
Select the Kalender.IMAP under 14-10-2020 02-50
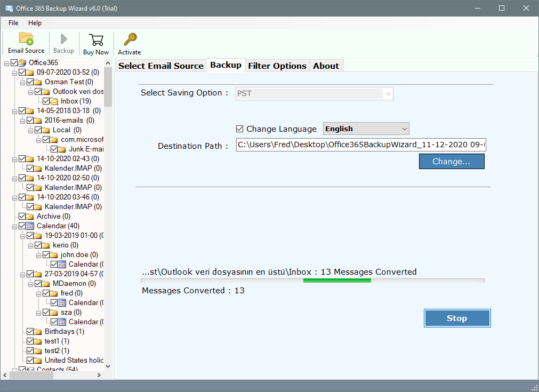click(73, 187)
